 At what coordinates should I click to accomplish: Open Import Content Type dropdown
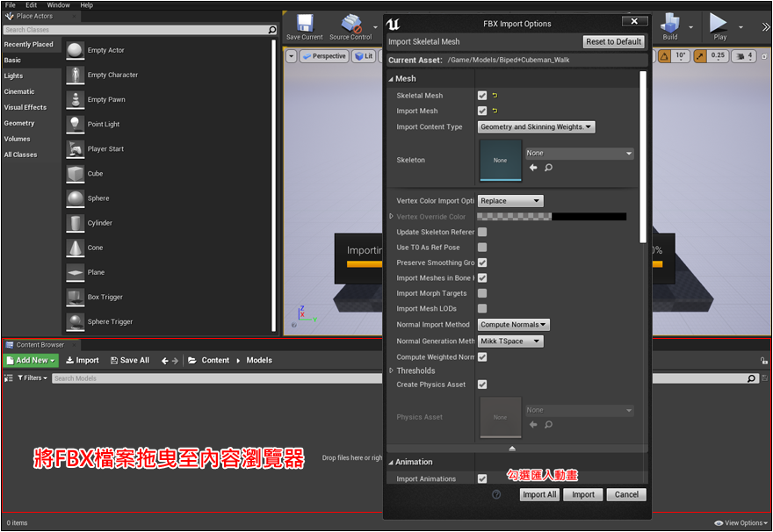coord(537,127)
